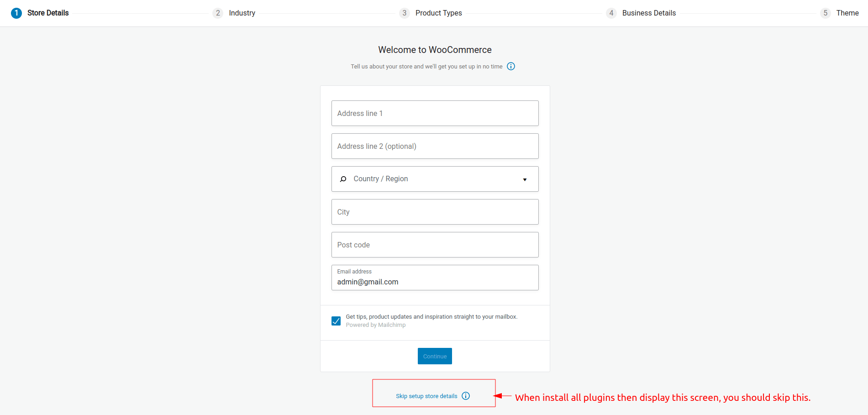The image size is (868, 415).
Task: Uncheck the tips and product updates checkbox
Action: pos(336,321)
